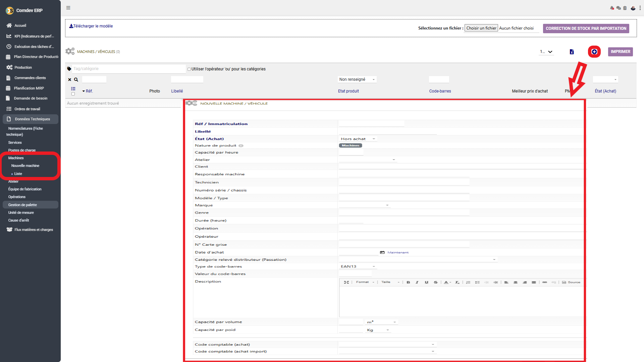Open the Atelier dropdown
This screenshot has height=362, width=644.
[x=368, y=160]
